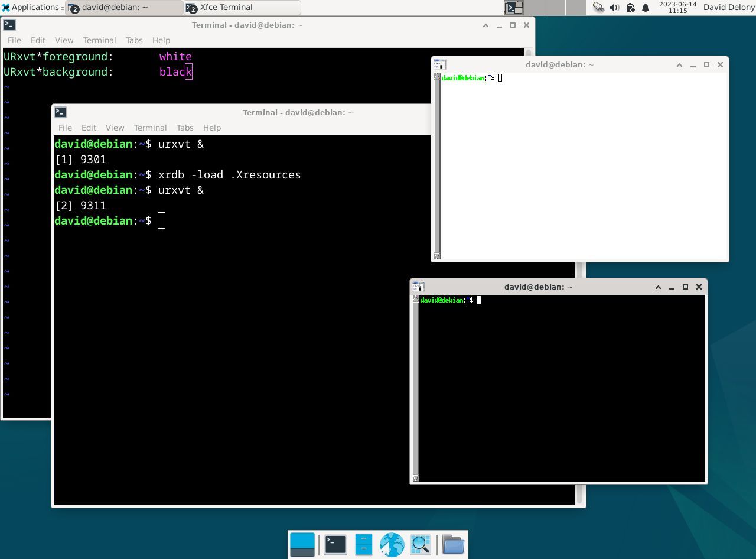Open View menu in front terminal
Viewport: 756px width, 559px height.
point(115,128)
